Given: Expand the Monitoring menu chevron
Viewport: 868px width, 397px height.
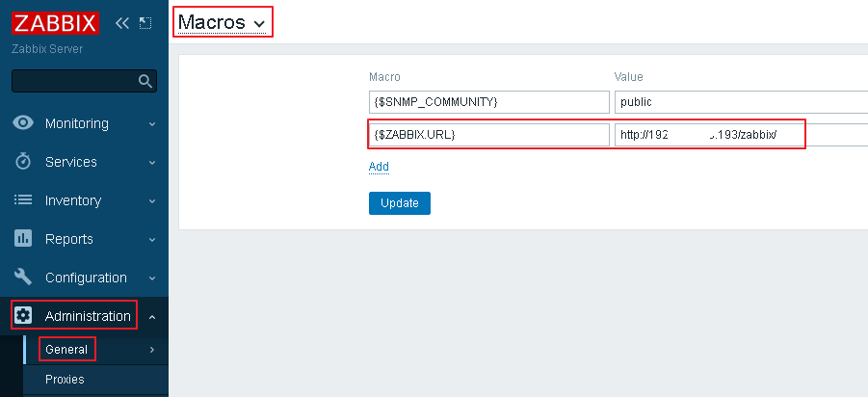Looking at the screenshot, I should tap(152, 124).
